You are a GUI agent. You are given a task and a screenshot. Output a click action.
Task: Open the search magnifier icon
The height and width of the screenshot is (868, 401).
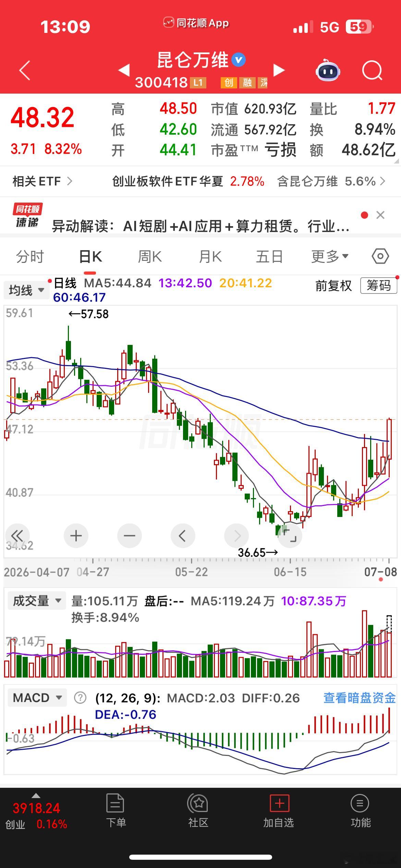point(372,70)
